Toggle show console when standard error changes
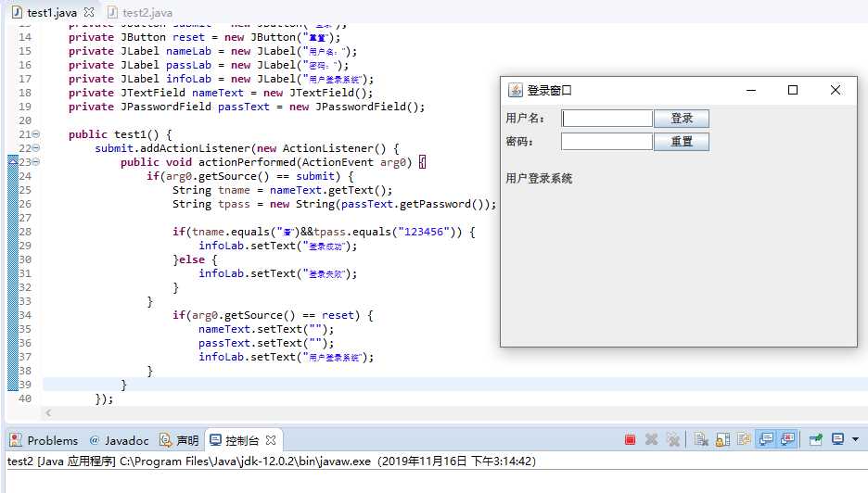This screenshot has height=493, width=868. (787, 440)
